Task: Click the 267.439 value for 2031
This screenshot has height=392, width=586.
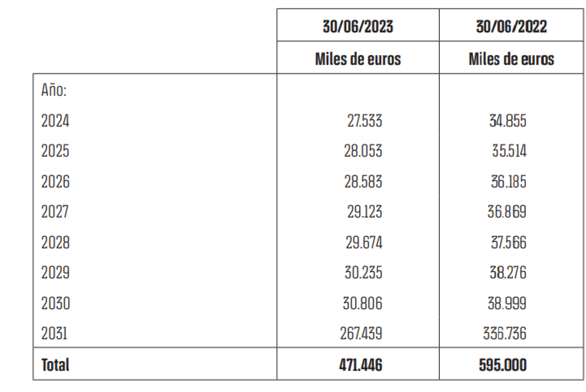Action: click(x=361, y=333)
